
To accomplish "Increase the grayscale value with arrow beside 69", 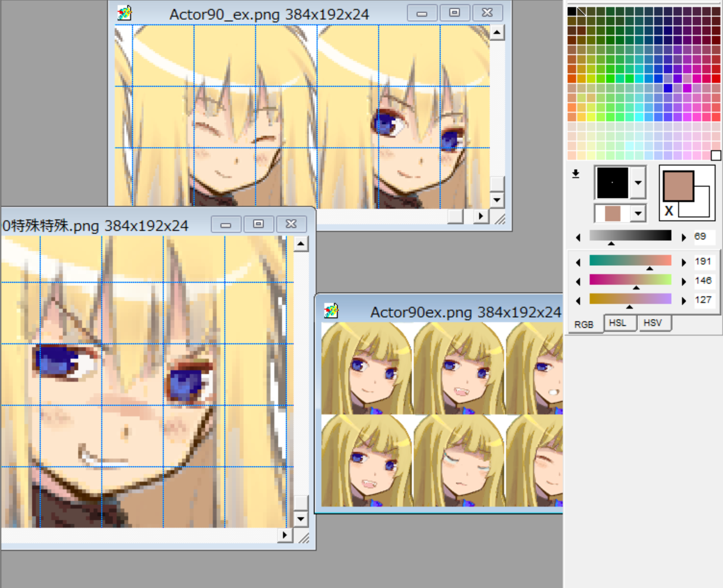I will tap(683, 238).
